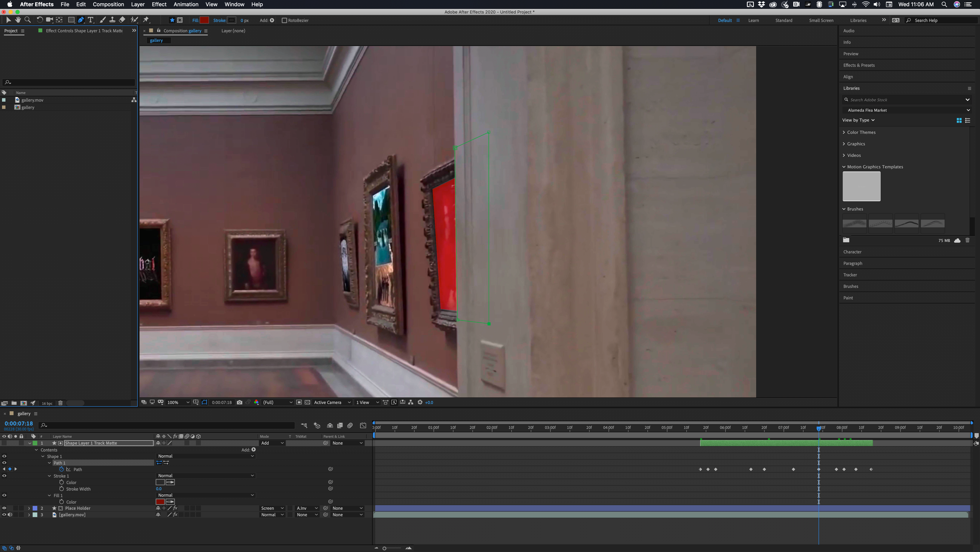Viewport: 980px width, 552px height.
Task: Switch workspace to Small Screen
Action: point(821,20)
